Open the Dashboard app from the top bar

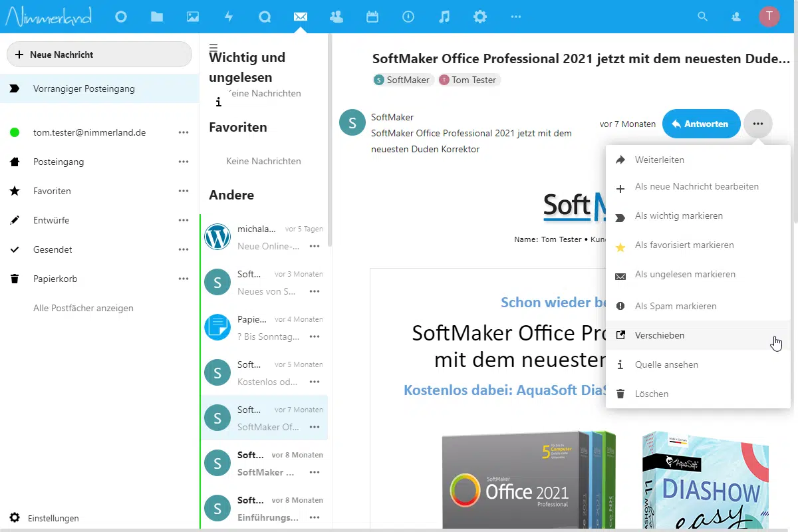click(121, 17)
